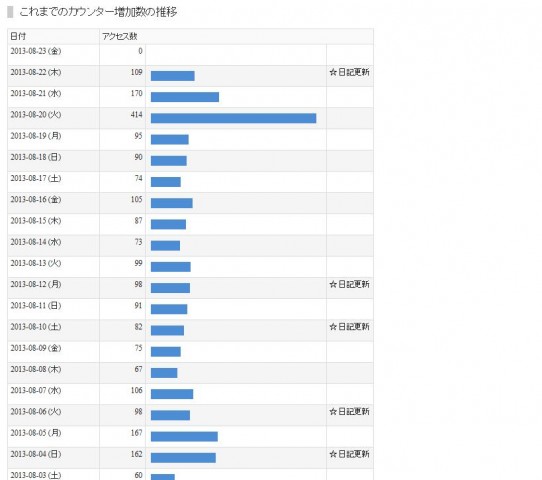Click the blue bar for 2013-08-05

point(184,436)
